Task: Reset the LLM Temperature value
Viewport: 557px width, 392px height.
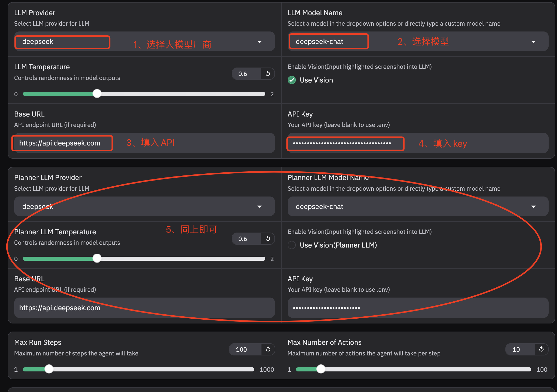Action: pos(268,74)
